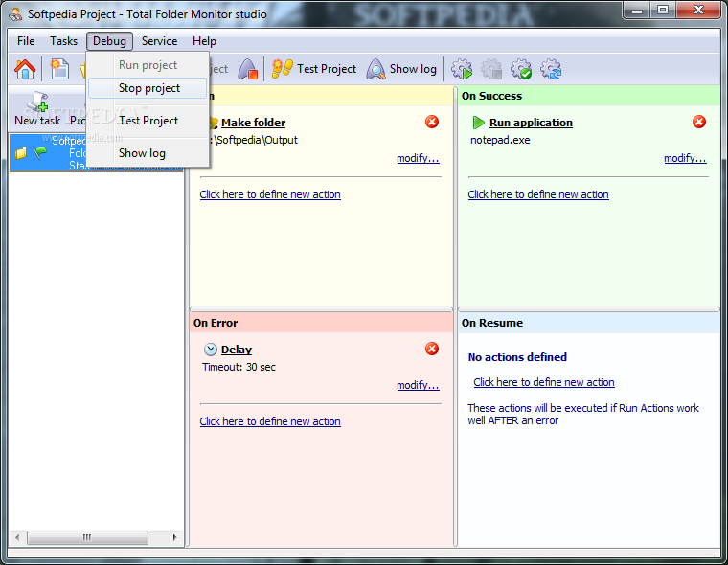Viewport: 728px width, 565px height.
Task: Select the Softpedia task row in list
Action: click(x=97, y=152)
